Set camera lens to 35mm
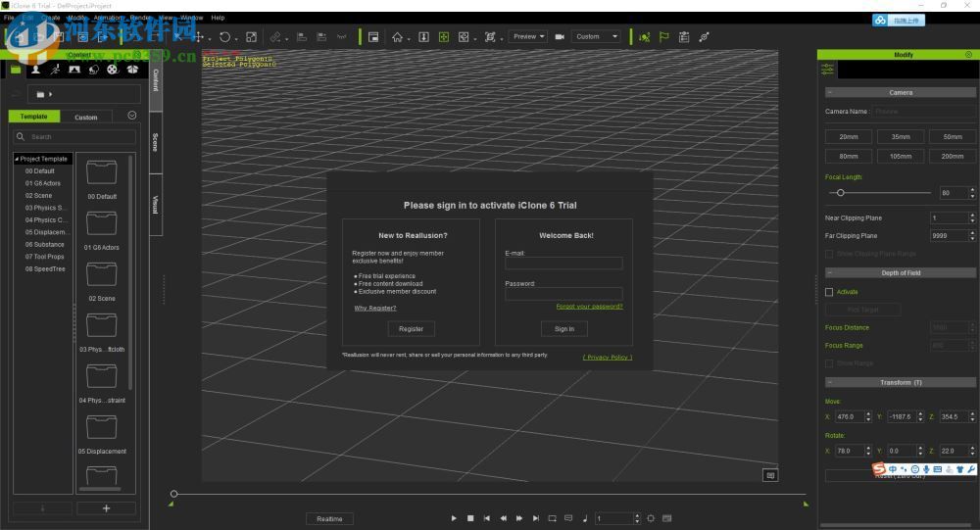The width and height of the screenshot is (980, 530). coord(901,137)
